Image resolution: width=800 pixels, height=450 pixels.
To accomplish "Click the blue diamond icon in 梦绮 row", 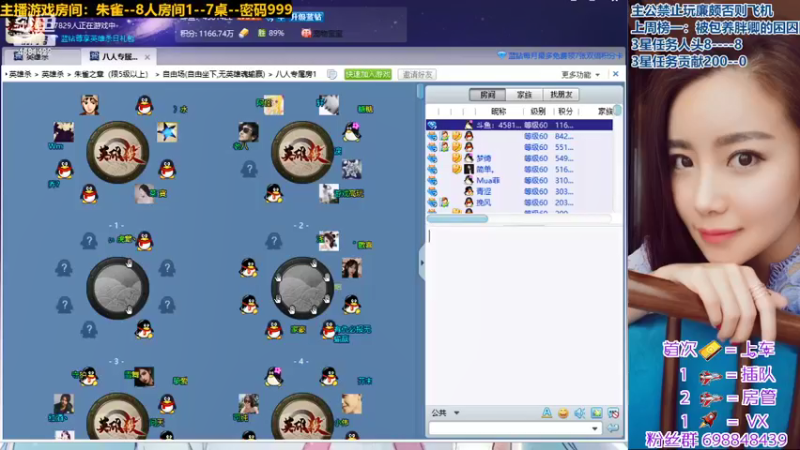I will pyautogui.click(x=432, y=158).
